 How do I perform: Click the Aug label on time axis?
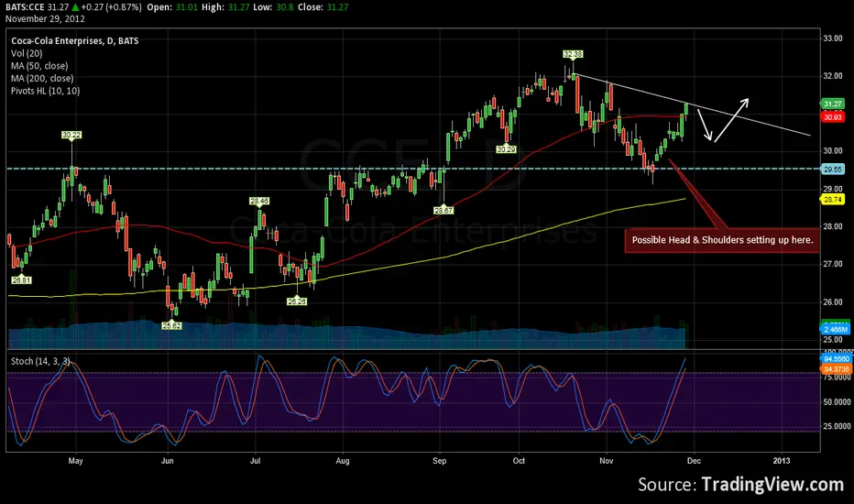[343, 460]
